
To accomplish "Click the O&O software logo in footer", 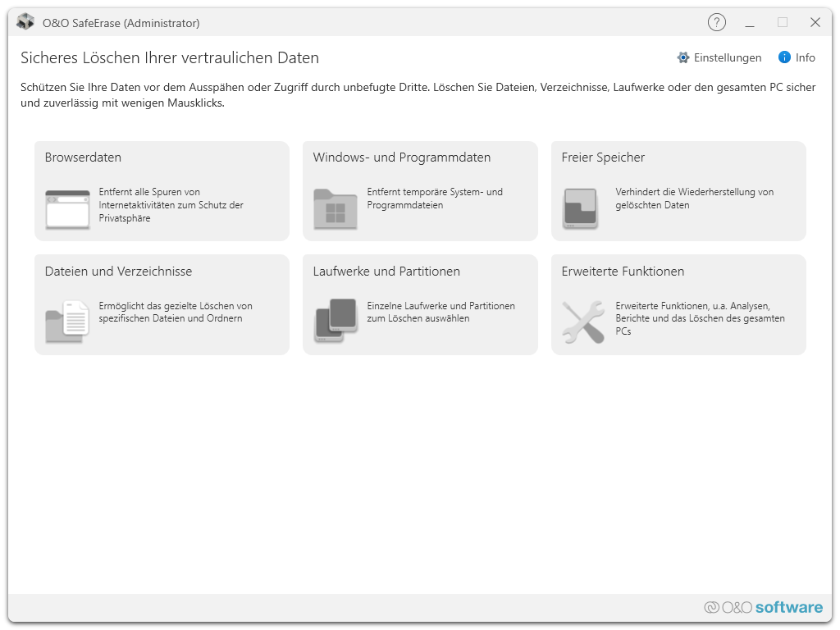I will pyautogui.click(x=763, y=607).
